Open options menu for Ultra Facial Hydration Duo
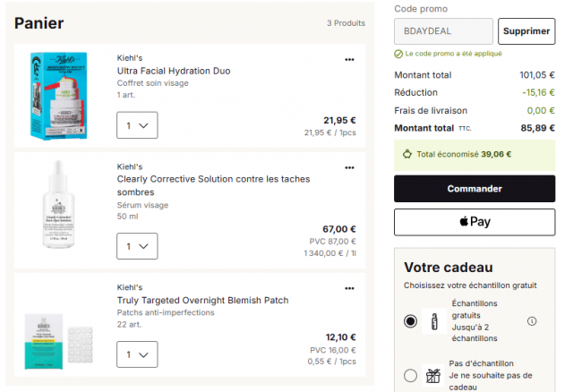 coord(349,59)
